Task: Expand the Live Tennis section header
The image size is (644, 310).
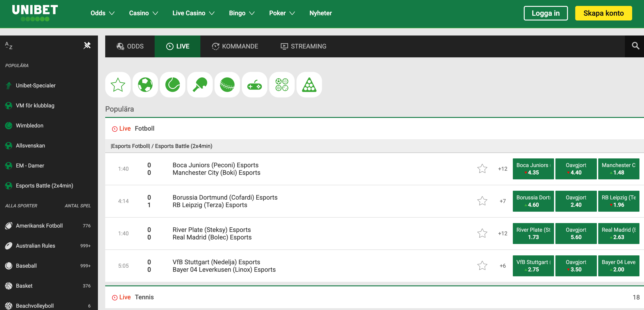Action: click(x=374, y=297)
